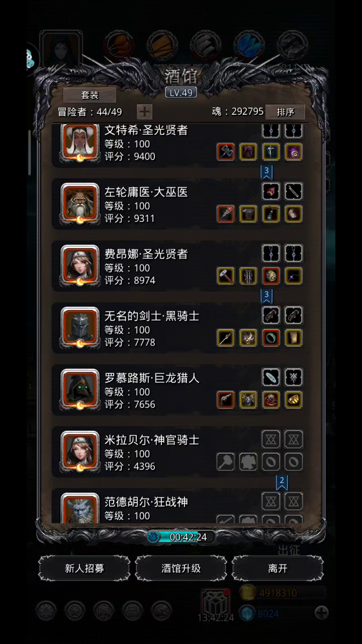Tap the hammer weapon icon of 费昂娜
Screen dimensions: 362x644
[225, 276]
